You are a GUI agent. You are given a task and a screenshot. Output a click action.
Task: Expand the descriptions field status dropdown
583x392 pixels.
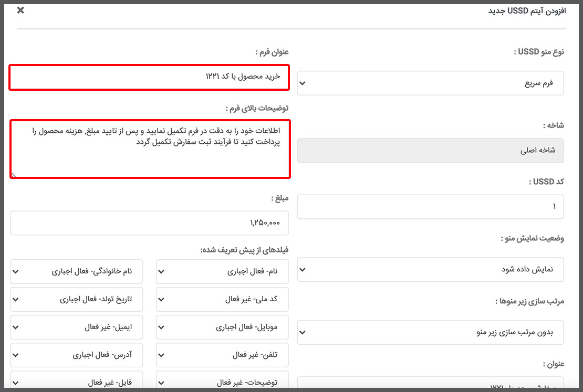pyautogui.click(x=223, y=383)
